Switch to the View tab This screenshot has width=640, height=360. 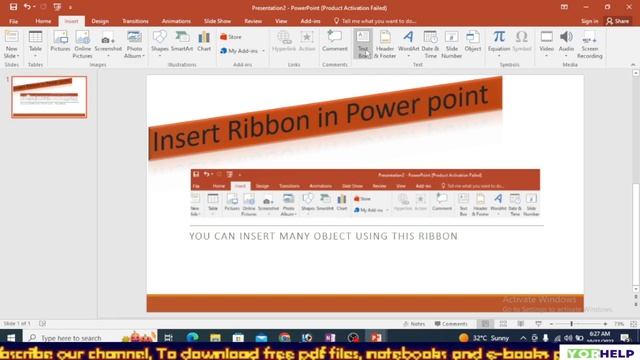pos(281,21)
